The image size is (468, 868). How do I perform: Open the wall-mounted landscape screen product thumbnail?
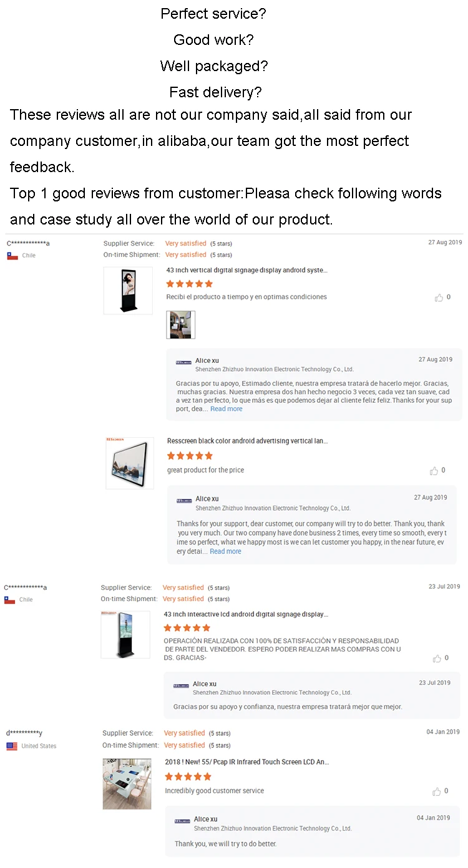130,463
